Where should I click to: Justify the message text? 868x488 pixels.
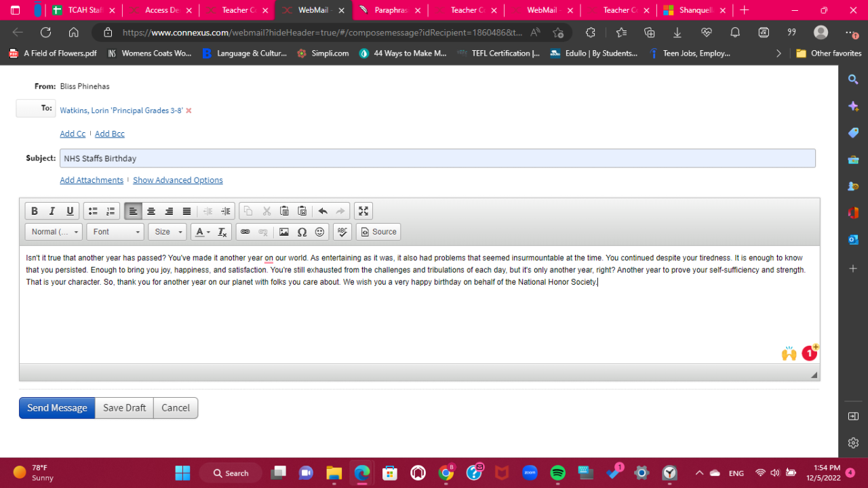point(186,211)
